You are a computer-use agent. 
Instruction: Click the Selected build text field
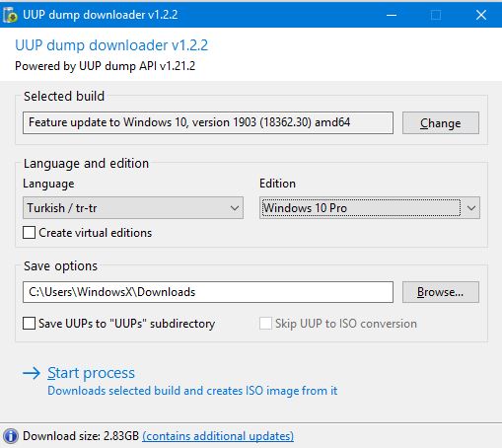(208, 122)
